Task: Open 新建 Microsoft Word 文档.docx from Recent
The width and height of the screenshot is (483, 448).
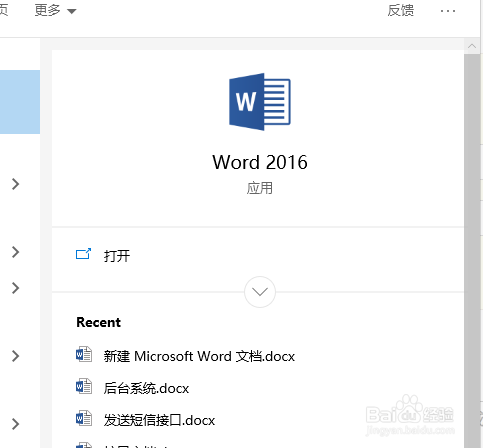Action: click(199, 356)
